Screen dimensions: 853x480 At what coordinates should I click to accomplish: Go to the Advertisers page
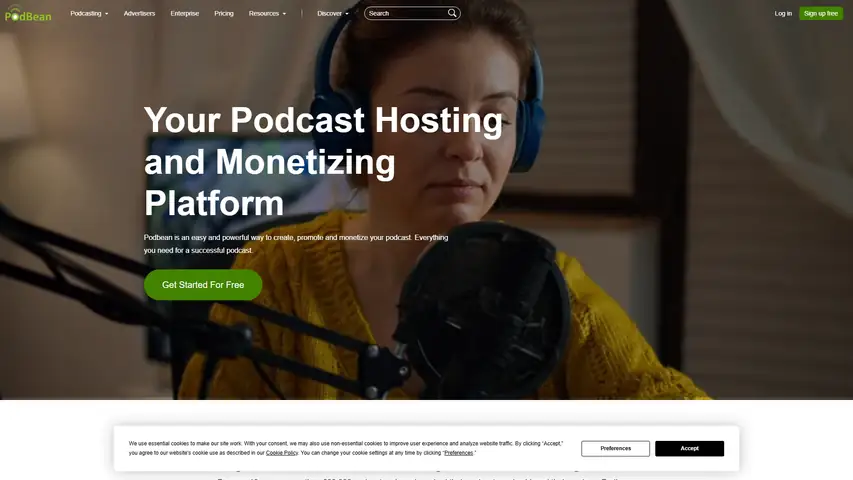pyautogui.click(x=139, y=13)
